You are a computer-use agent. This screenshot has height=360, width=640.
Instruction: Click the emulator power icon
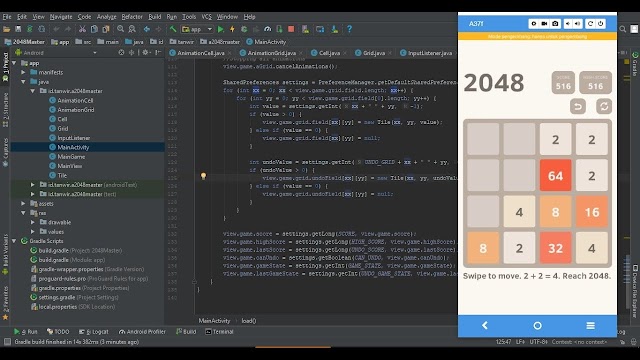[x=601, y=24]
